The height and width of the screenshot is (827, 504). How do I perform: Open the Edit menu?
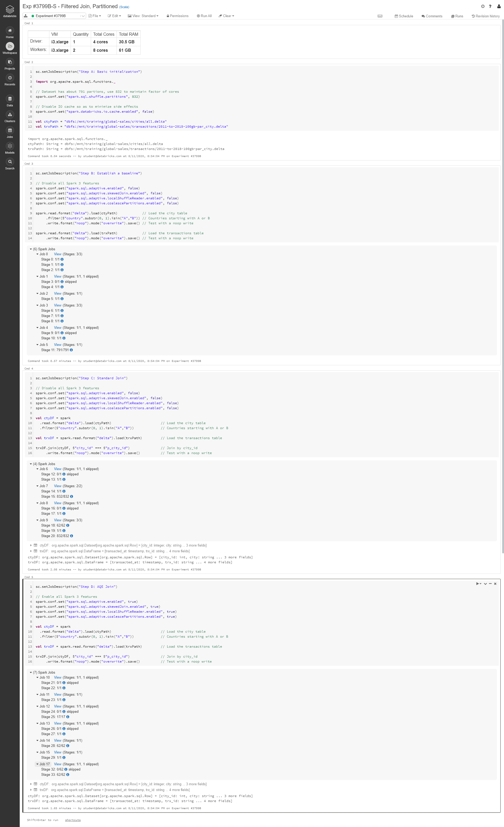pos(114,16)
